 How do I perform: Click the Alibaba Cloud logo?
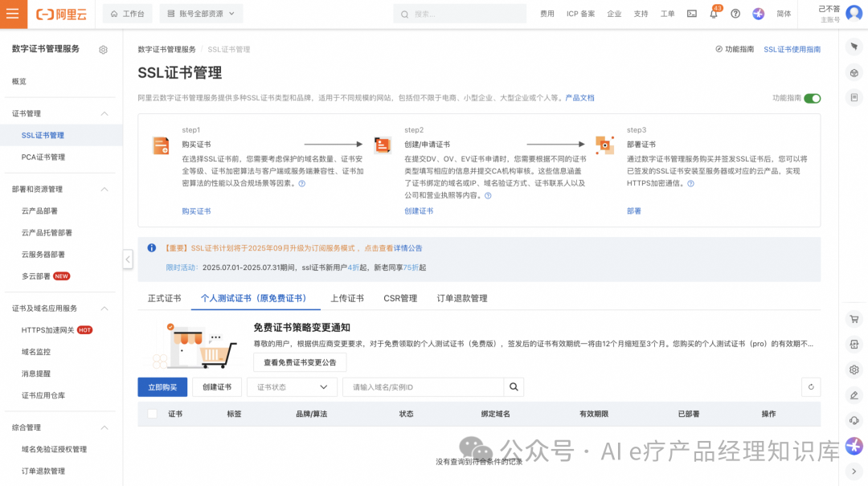click(x=61, y=14)
